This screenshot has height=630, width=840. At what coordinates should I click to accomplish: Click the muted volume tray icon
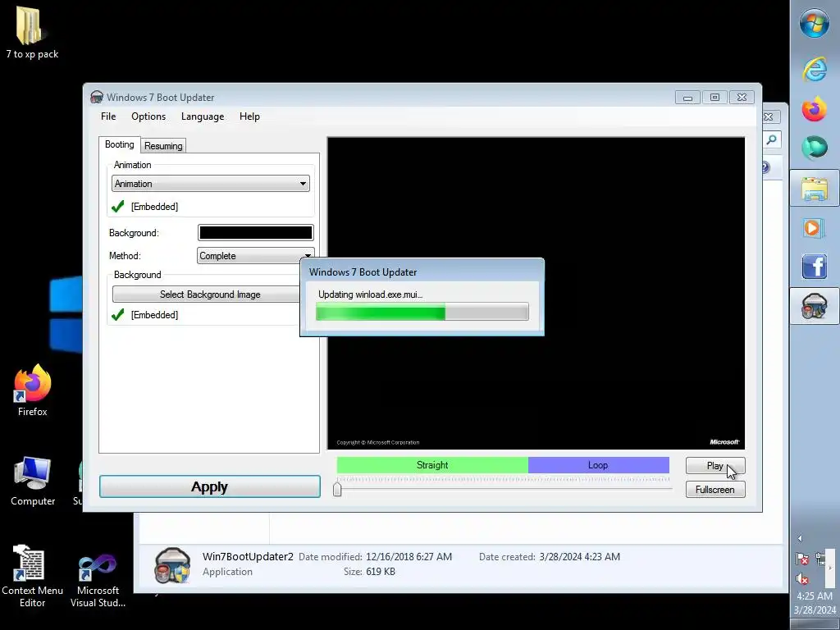(x=802, y=578)
